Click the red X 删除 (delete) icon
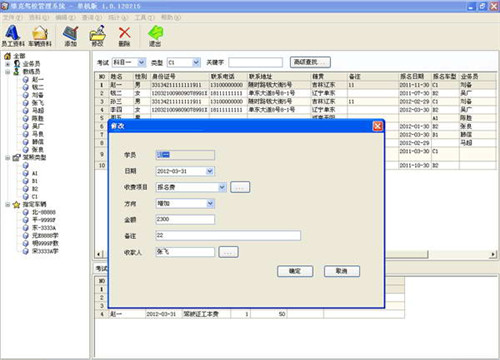The height and width of the screenshot is (360, 500). click(x=124, y=36)
